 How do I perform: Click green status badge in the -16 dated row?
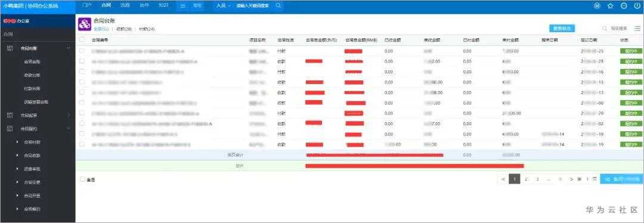click(631, 72)
